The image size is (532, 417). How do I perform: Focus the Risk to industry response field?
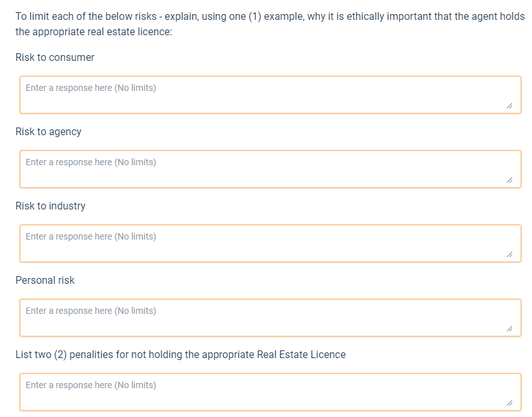click(270, 243)
